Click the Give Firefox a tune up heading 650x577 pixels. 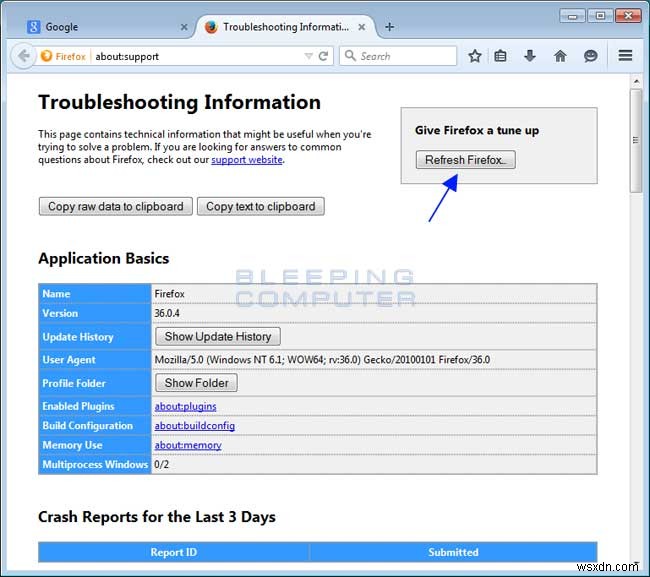[x=477, y=131]
